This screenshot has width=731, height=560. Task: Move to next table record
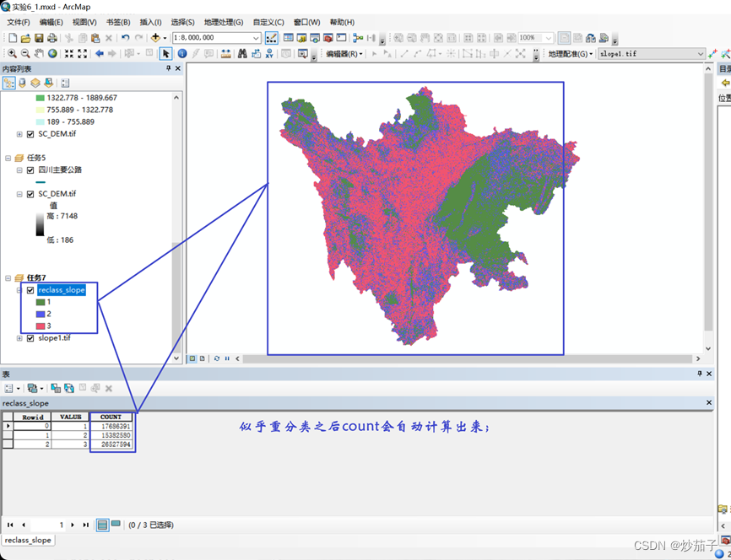point(73,525)
